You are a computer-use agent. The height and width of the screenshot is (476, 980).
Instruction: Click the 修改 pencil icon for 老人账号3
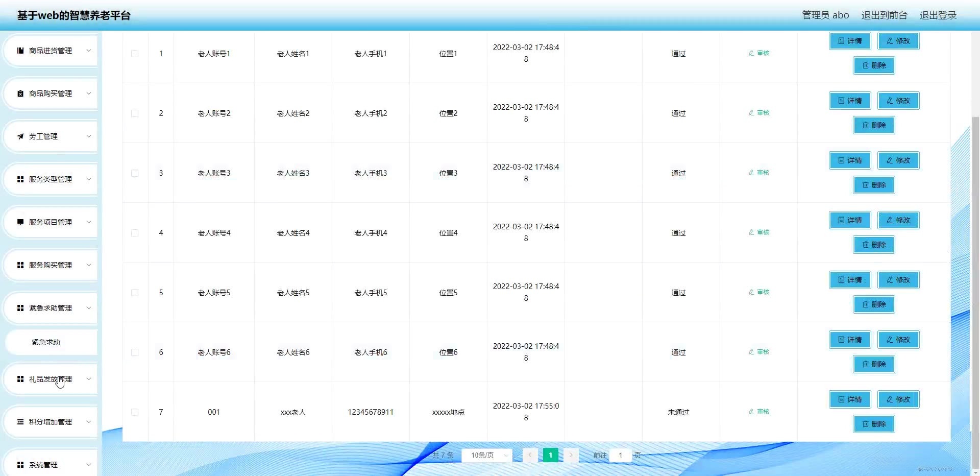(x=890, y=160)
